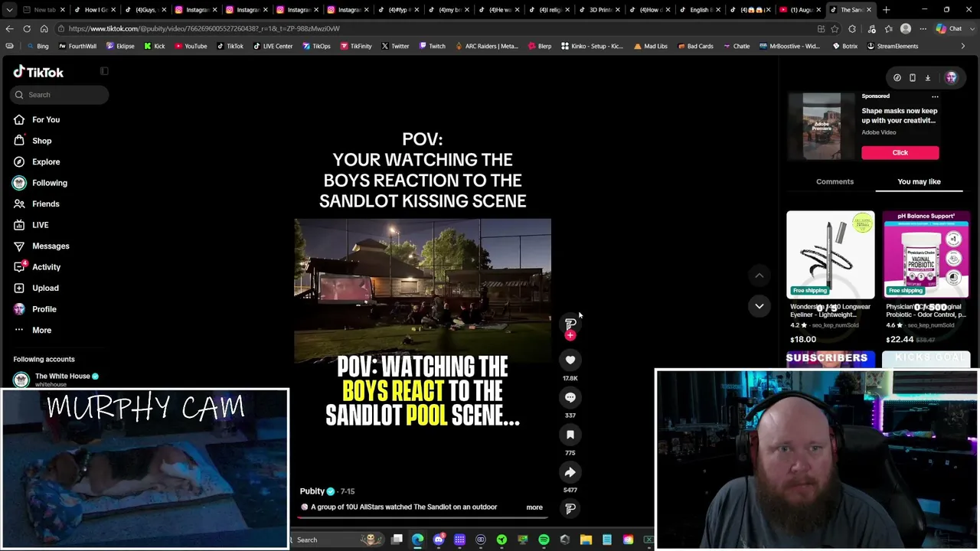Open the profile avatar menu at top right
This screenshot has width=980, height=551.
pos(951,77)
